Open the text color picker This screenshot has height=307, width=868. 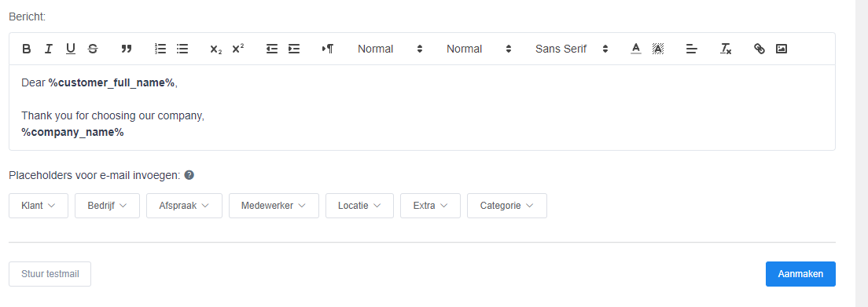click(635, 49)
